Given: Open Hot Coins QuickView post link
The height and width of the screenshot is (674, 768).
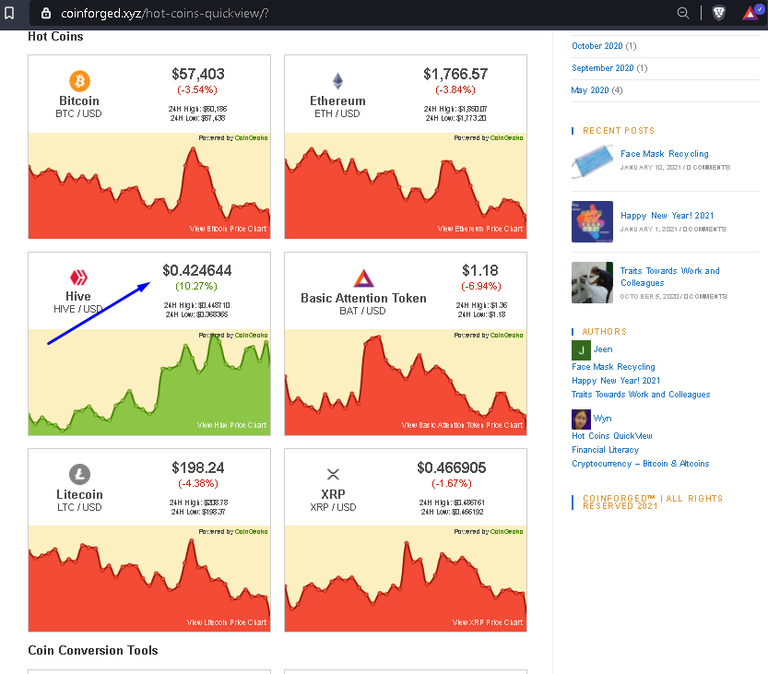Looking at the screenshot, I should point(612,436).
